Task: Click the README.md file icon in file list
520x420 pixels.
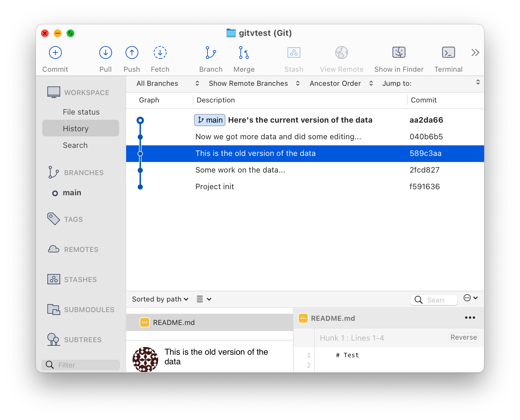Action: pos(144,322)
